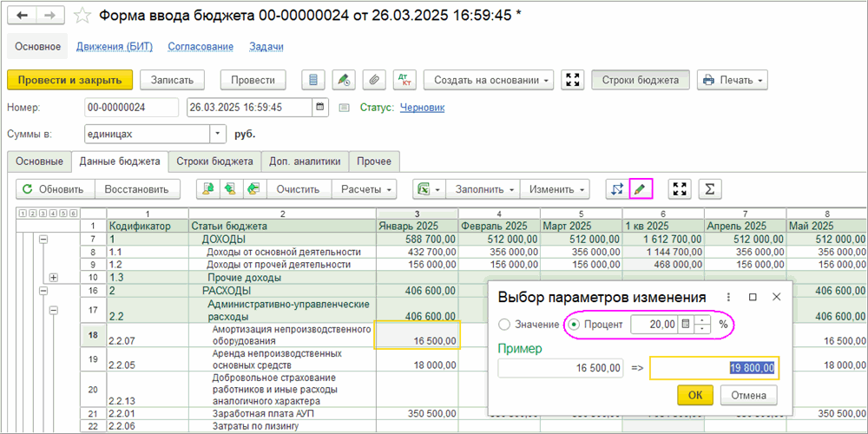
Task: Expand the Прочие доходы tree row
Action: pos(54,278)
